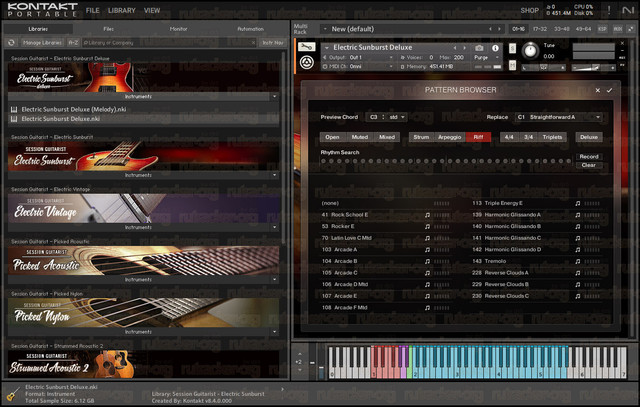The height and width of the screenshot is (407, 640).
Task: Preview note icon for 228 Reverse Clouds A
Action: (x=578, y=273)
